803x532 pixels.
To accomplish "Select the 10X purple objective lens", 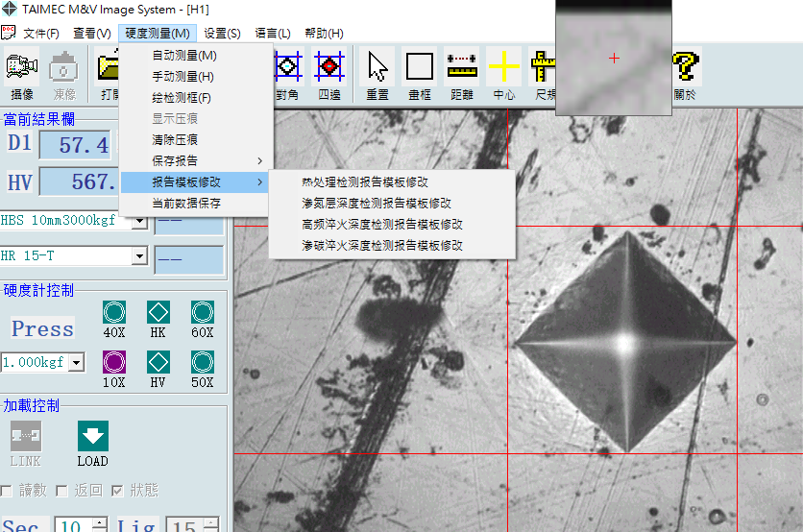I will click(x=114, y=362).
